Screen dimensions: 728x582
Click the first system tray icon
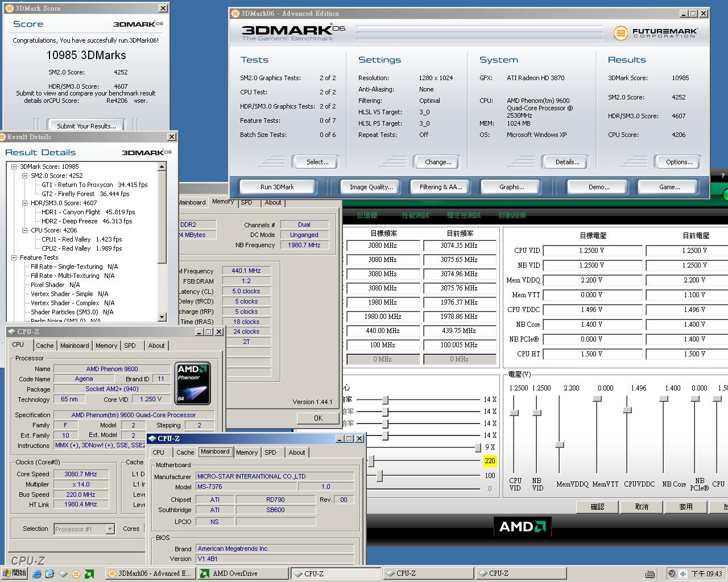(x=672, y=574)
